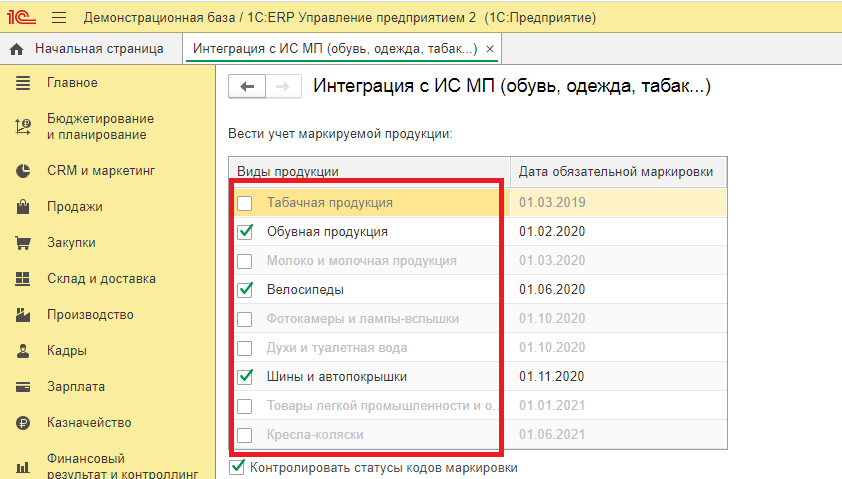Enable the Табачная продукция checkbox

click(x=245, y=203)
